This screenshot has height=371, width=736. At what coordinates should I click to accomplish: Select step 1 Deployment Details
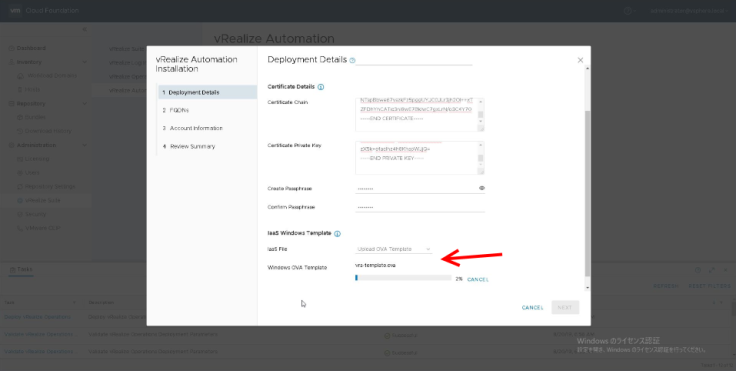207,93
